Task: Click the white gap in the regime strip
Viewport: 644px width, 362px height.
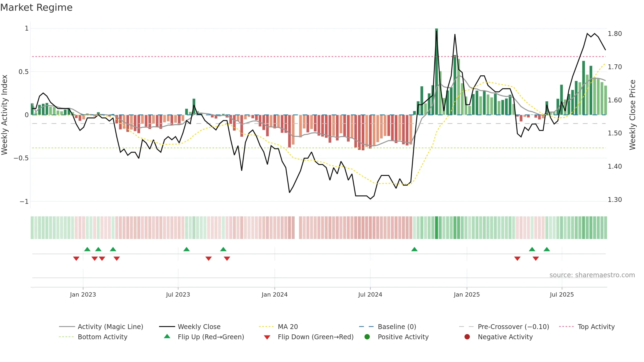Action: 297,227
